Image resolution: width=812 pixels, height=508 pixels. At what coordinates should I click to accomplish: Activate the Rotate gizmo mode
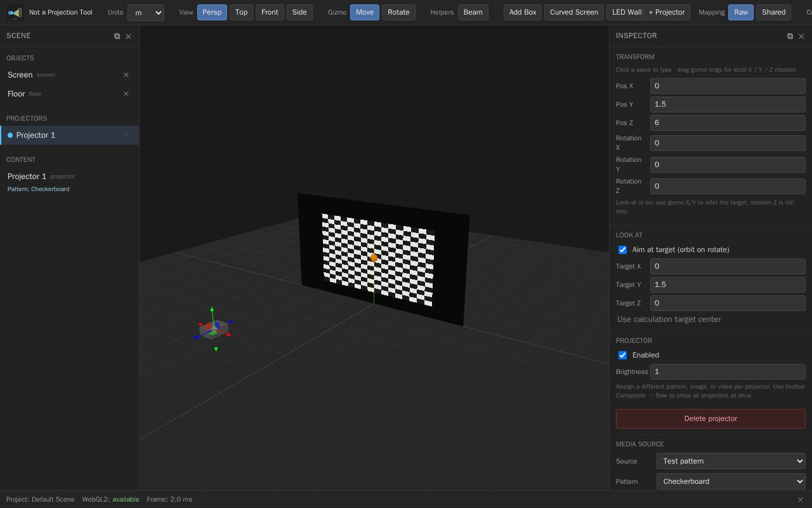click(x=398, y=12)
